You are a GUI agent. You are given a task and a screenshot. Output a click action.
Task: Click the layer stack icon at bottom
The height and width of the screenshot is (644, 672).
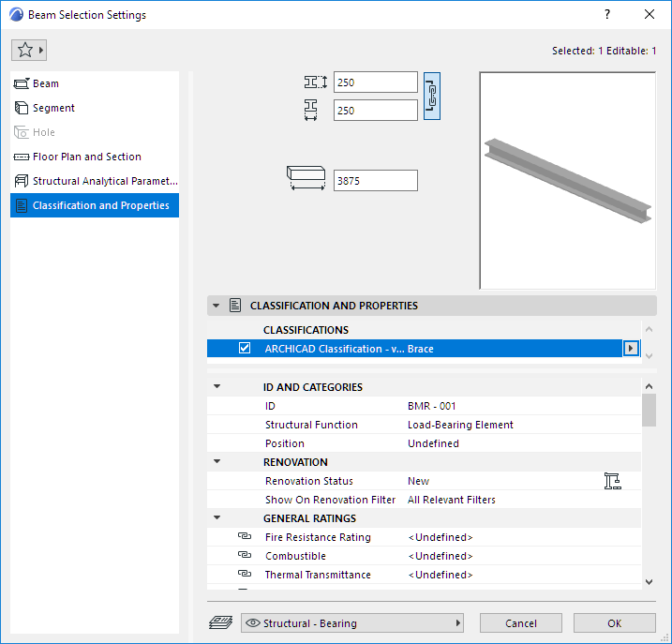tap(220, 622)
